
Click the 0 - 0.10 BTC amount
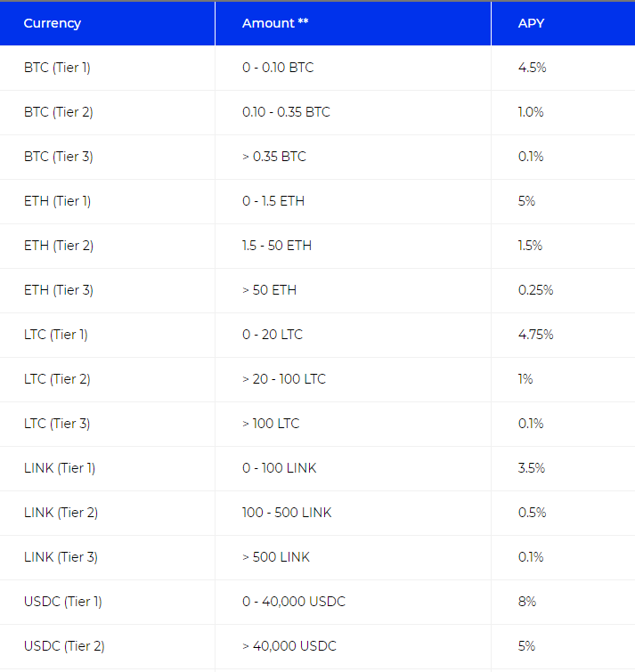(278, 68)
